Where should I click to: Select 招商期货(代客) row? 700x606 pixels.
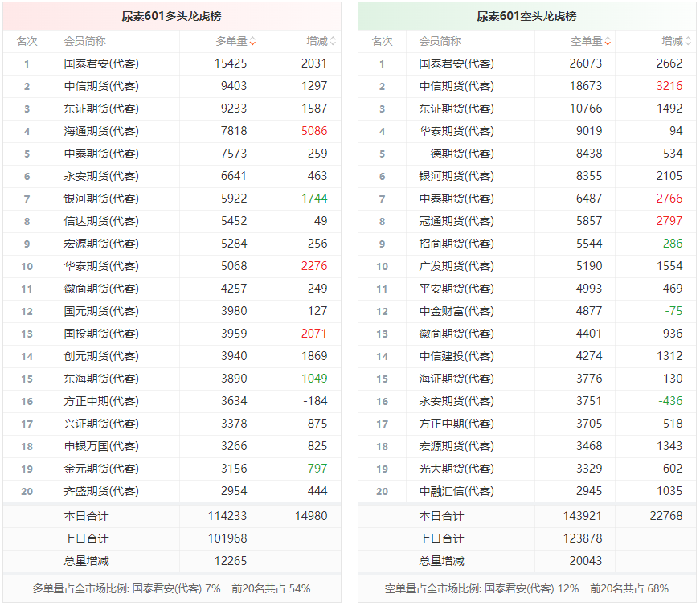coord(526,244)
